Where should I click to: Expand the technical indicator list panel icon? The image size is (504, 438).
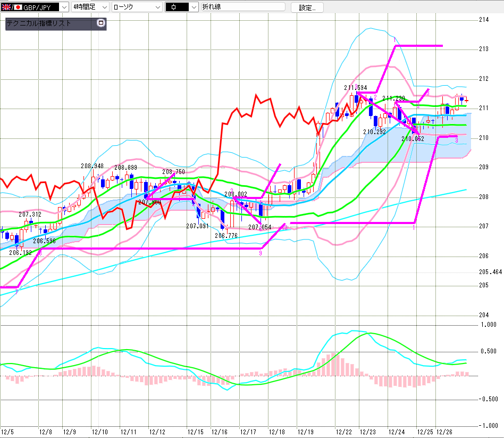click(102, 23)
